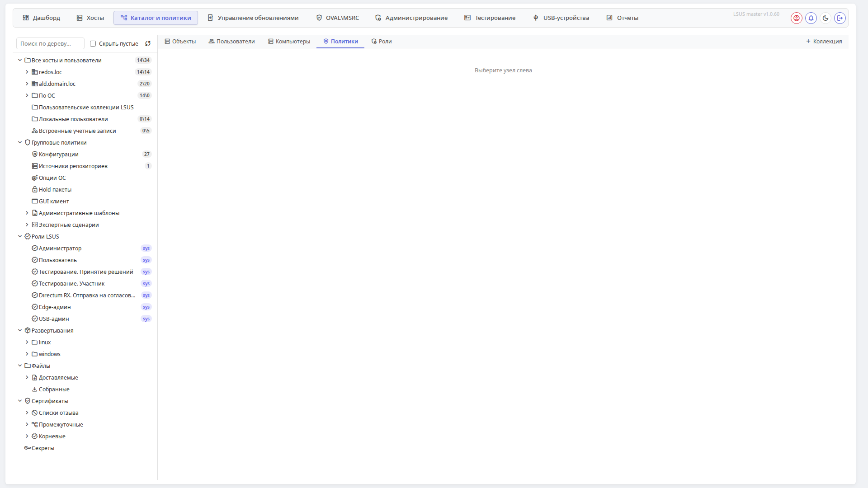
Task: Switch to the Объекты tab
Action: coord(180,41)
